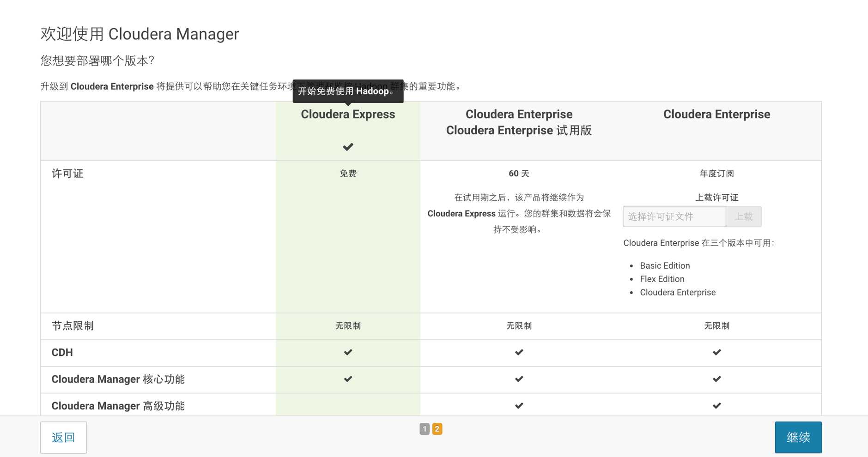
Task: Click 无限制 in Enterprise column
Action: tap(716, 326)
